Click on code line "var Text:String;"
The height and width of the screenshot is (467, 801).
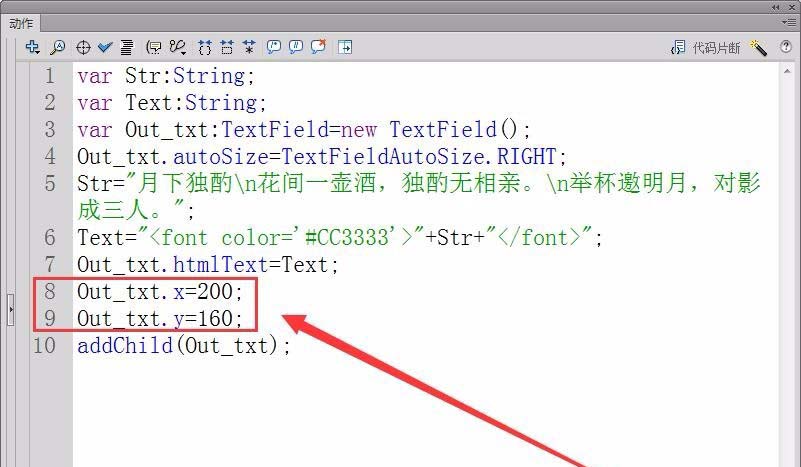[x=172, y=103]
